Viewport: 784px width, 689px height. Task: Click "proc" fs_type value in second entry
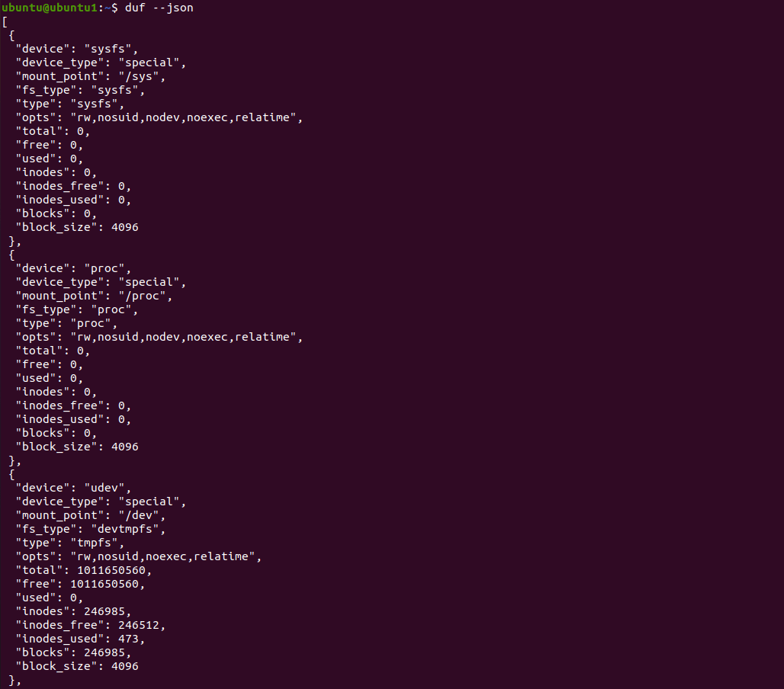point(111,309)
